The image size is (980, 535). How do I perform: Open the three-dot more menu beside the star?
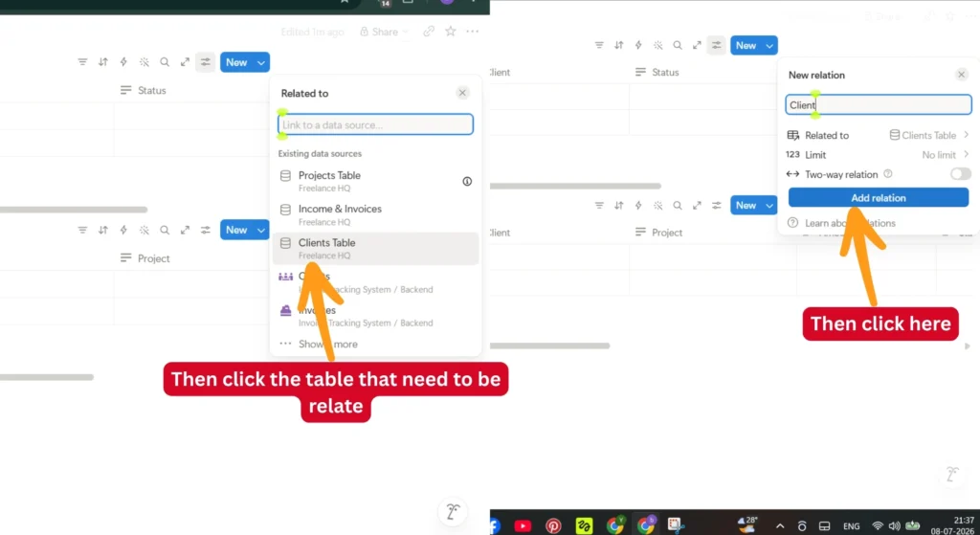pos(472,32)
